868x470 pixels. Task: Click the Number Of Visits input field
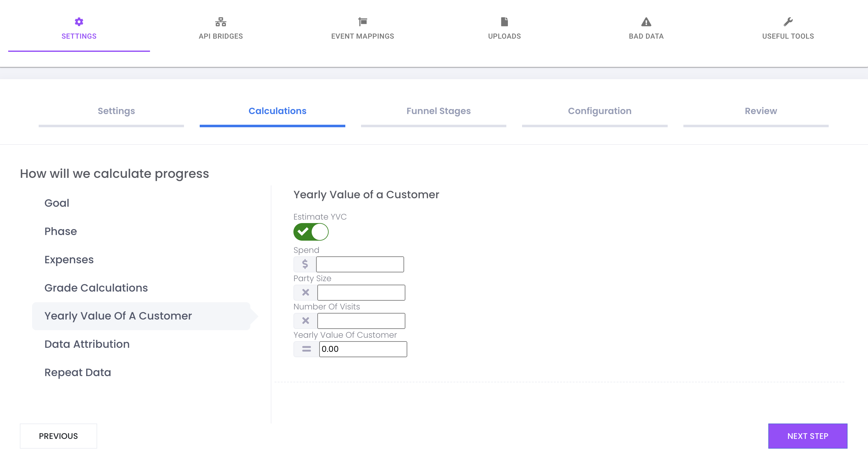click(361, 321)
